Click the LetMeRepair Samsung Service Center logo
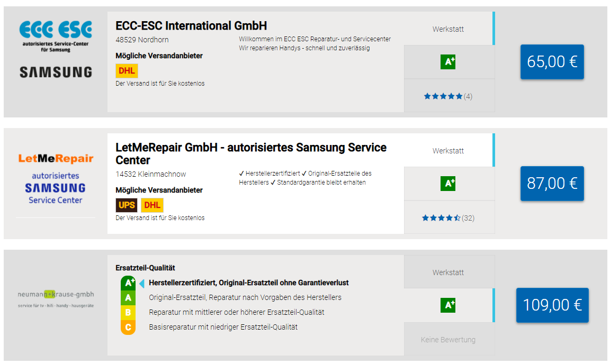The width and height of the screenshot is (610, 364). coord(56,179)
